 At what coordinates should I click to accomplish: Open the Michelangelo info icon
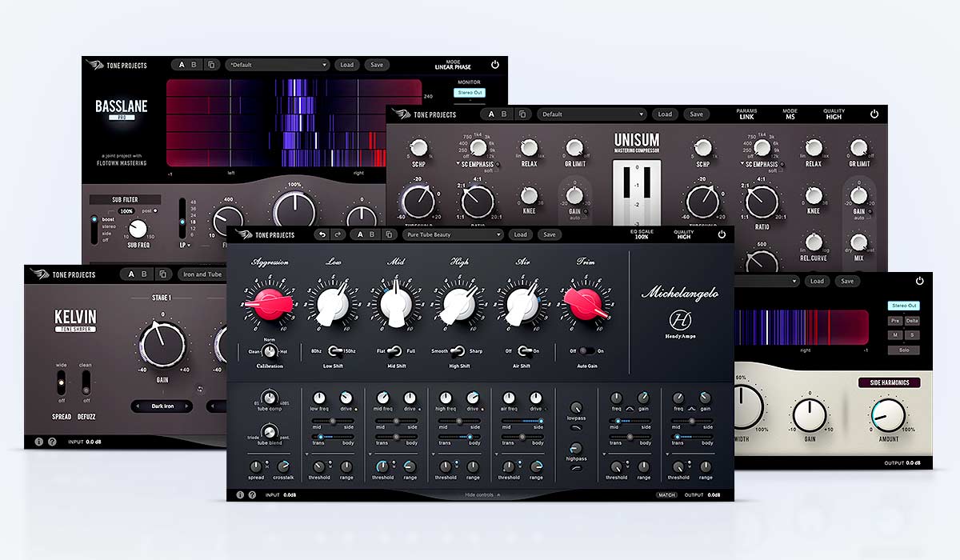click(239, 494)
